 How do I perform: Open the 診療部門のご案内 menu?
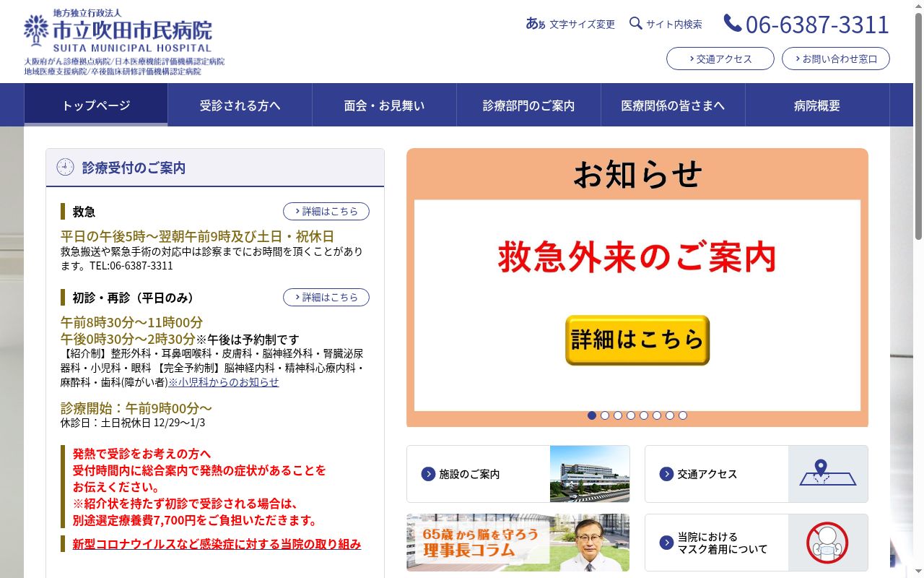529,105
